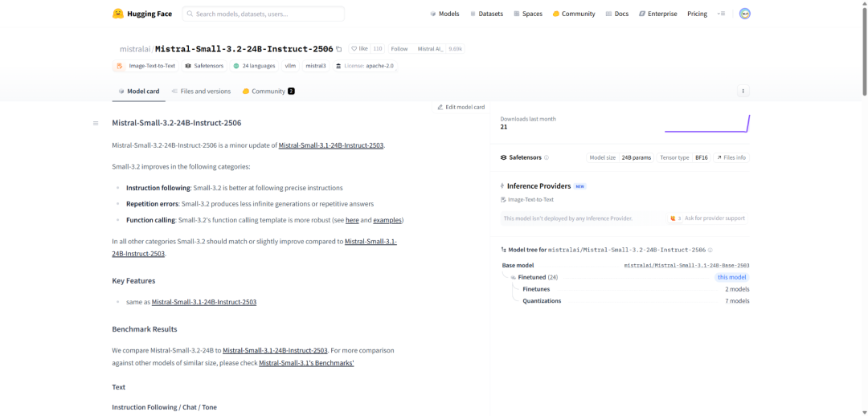Toggle the table of contents icon

coord(96,124)
